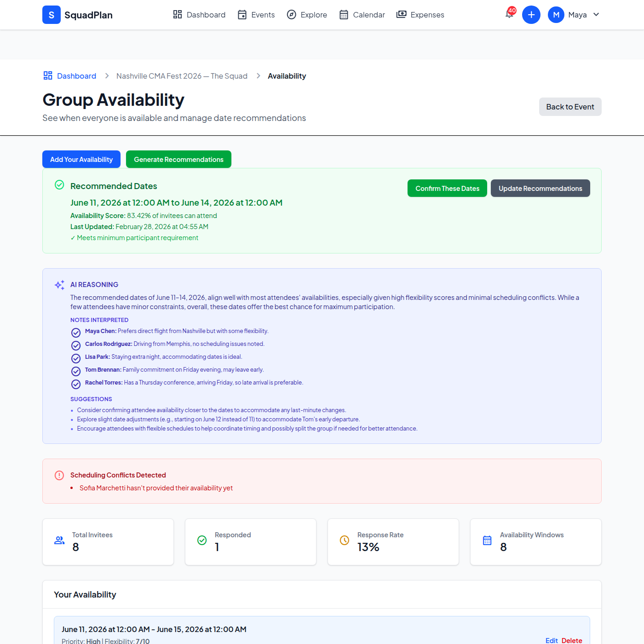Click the SquadPlan logo icon
Image resolution: width=644 pixels, height=644 pixels.
(52, 15)
